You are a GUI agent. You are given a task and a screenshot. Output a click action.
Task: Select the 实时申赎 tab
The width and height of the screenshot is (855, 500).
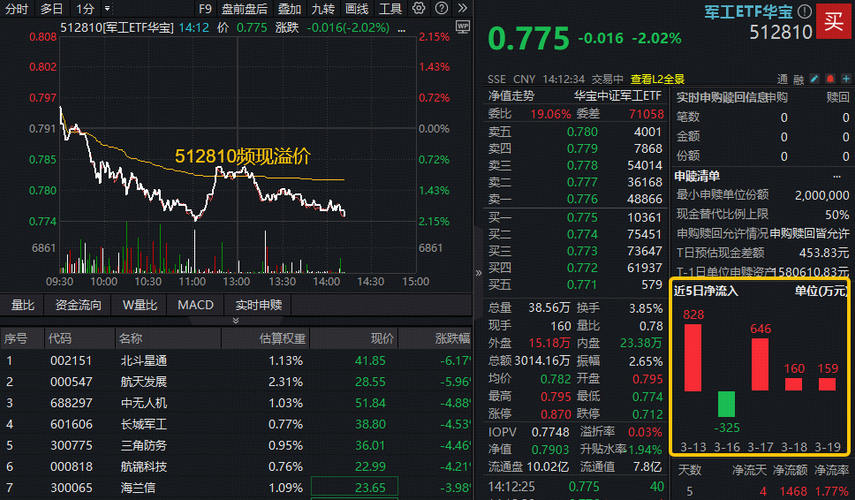[x=258, y=305]
